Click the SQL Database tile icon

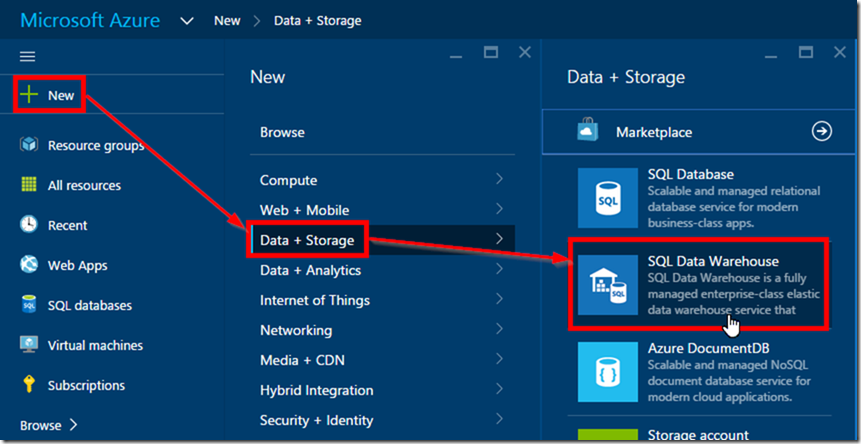[x=608, y=198]
